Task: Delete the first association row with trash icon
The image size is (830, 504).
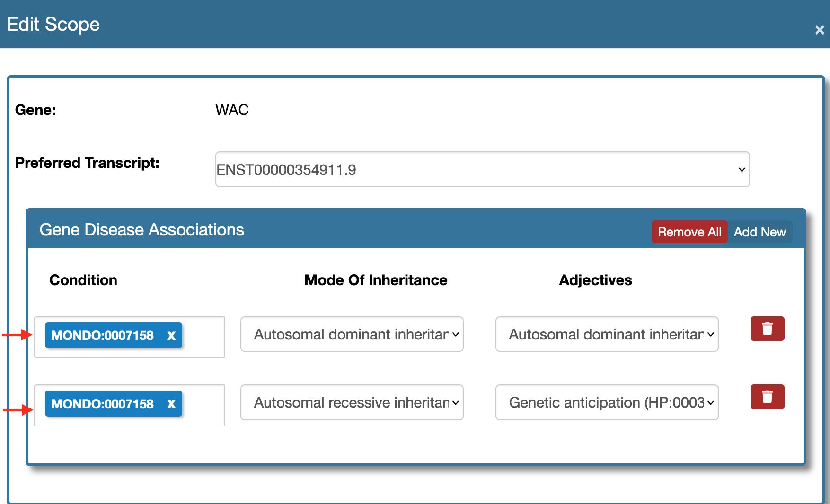Action: pos(767,329)
